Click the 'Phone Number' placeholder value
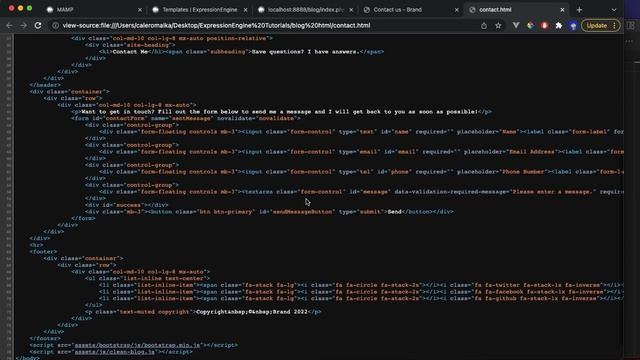Screen dimensions: 640x360 tap(523, 172)
